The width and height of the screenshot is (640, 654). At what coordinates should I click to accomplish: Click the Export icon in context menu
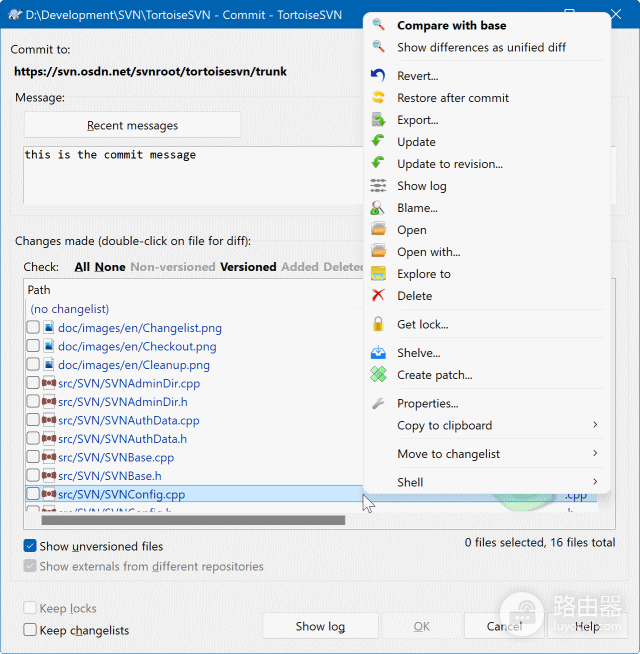pos(378,120)
